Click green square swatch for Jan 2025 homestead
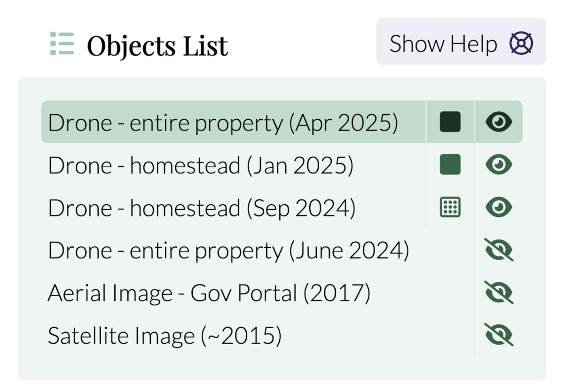The height and width of the screenshot is (392, 564). tap(450, 165)
